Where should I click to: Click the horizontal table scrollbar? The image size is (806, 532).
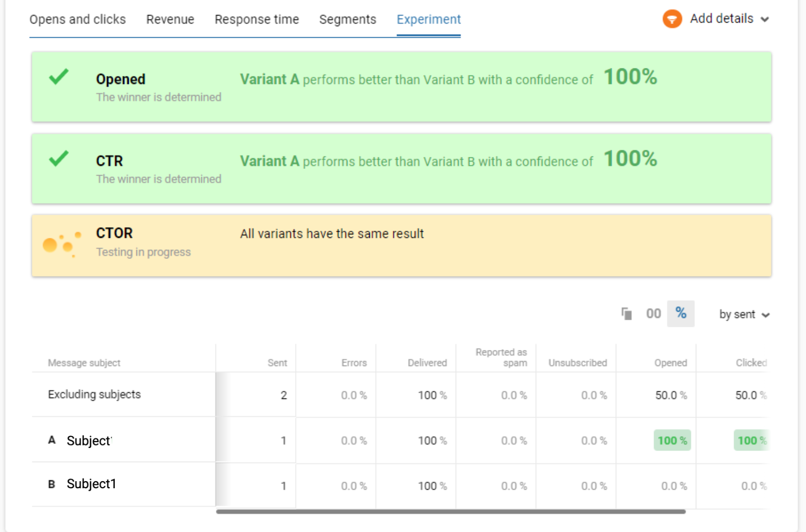(451, 511)
